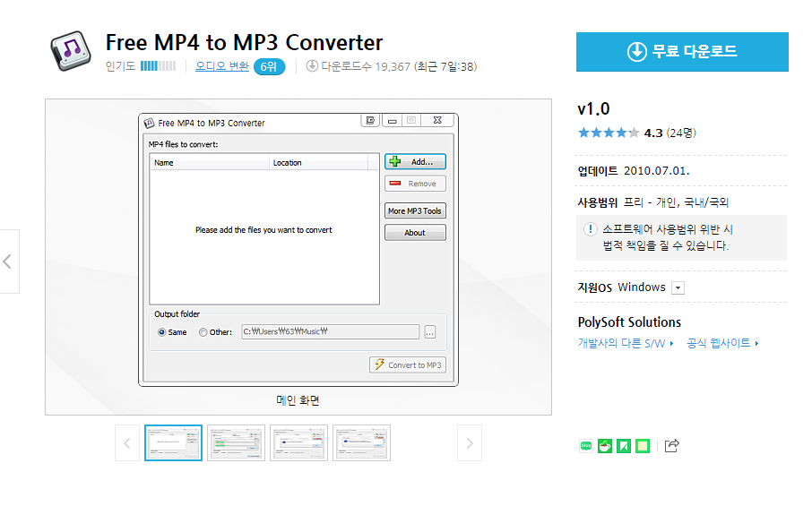Click the light green square share icon
The height and width of the screenshot is (506, 812).
click(x=643, y=445)
